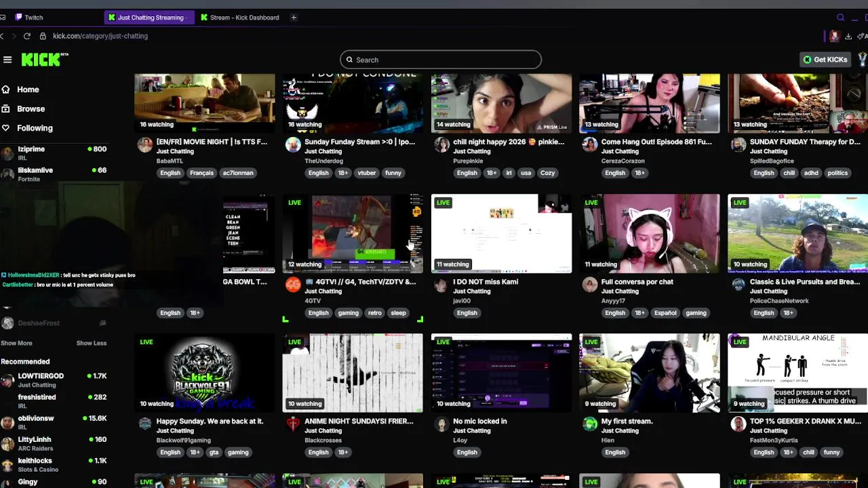Screen dimensions: 868x488
Task: Go to Following in sidebar
Action: point(35,127)
